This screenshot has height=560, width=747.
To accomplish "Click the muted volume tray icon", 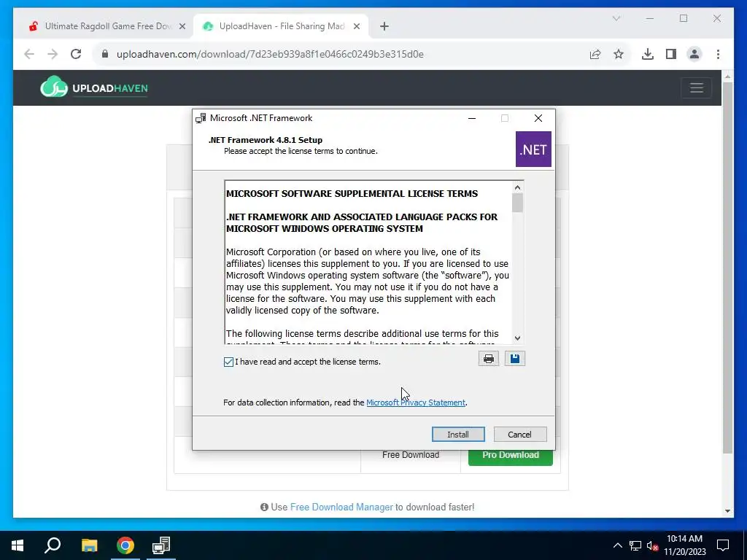I will click(653, 545).
